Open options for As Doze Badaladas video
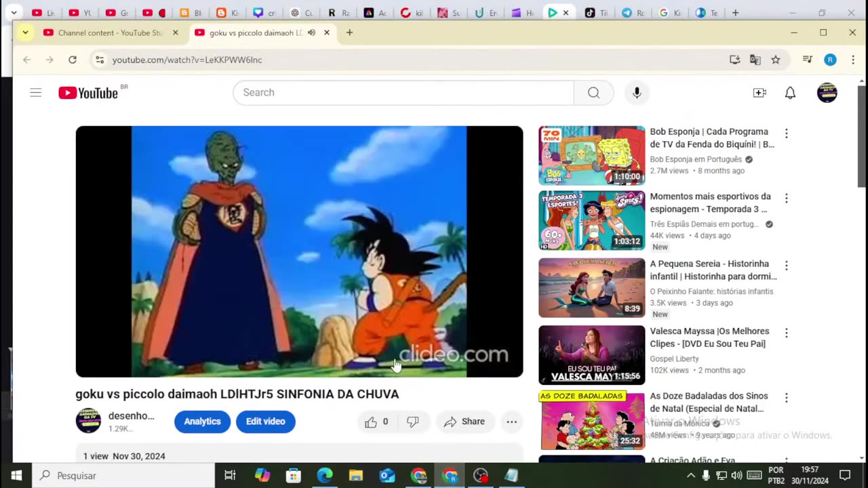 tap(787, 398)
